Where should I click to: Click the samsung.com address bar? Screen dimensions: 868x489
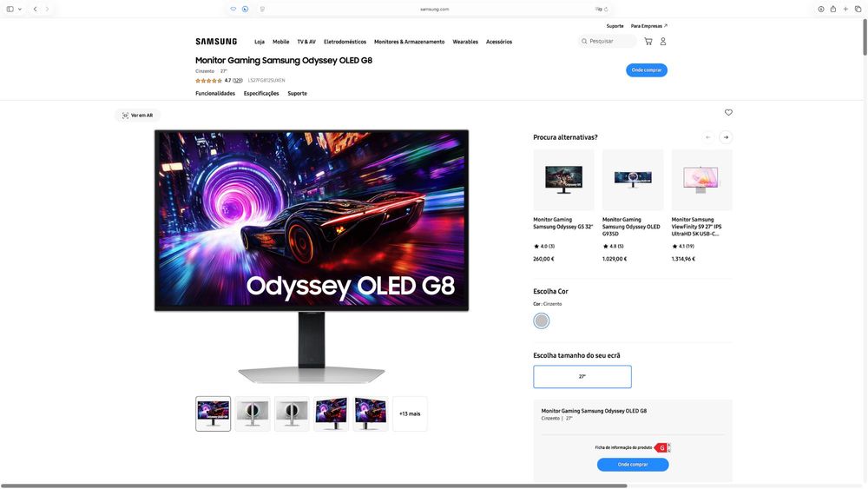(x=435, y=9)
